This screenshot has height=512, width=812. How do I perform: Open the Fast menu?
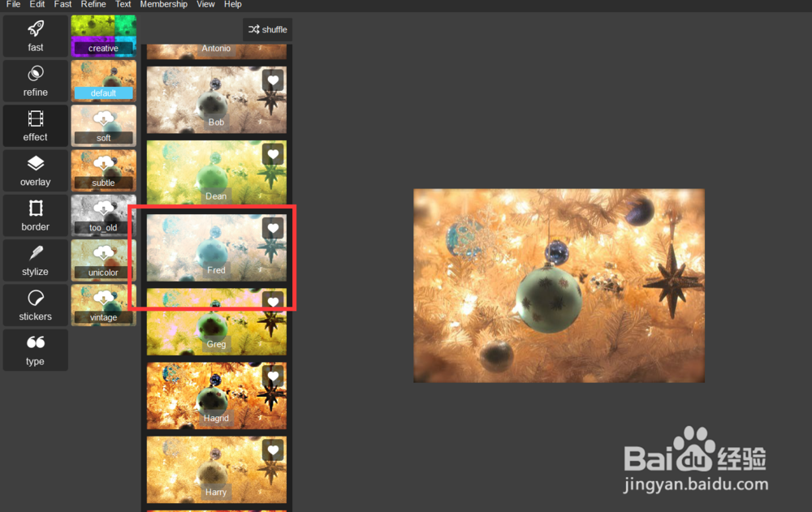pyautogui.click(x=63, y=4)
